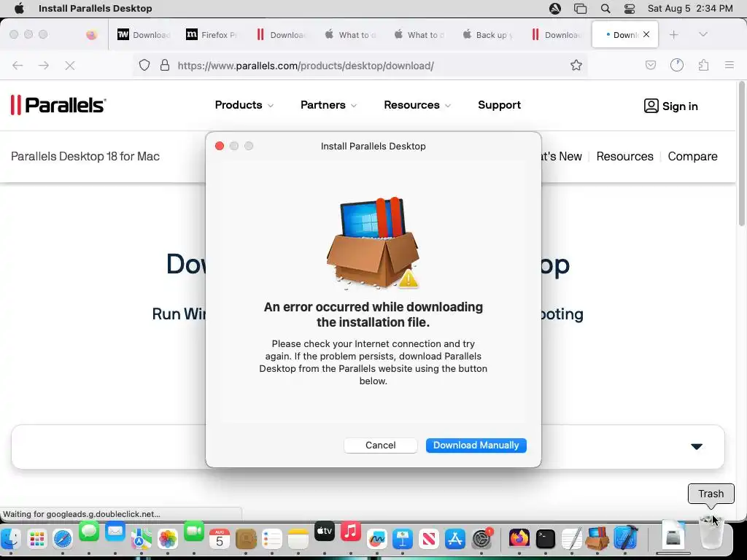List all tabs via the tab bar chevron

coord(703,34)
